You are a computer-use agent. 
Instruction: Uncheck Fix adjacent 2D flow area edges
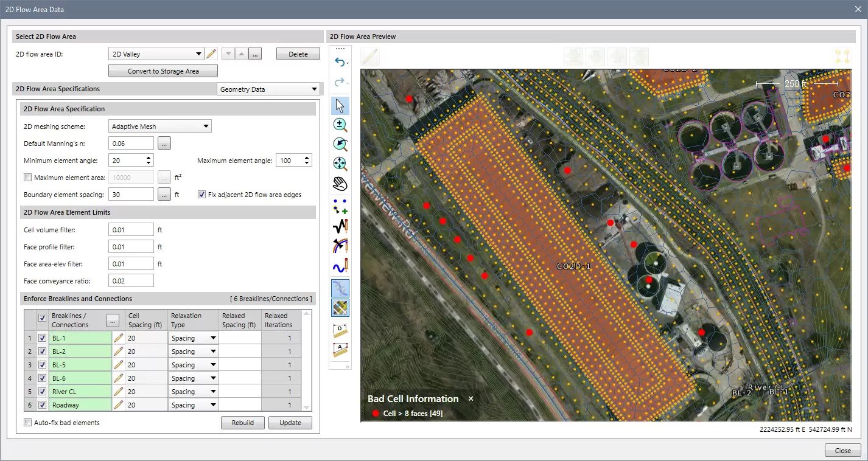[x=202, y=195]
